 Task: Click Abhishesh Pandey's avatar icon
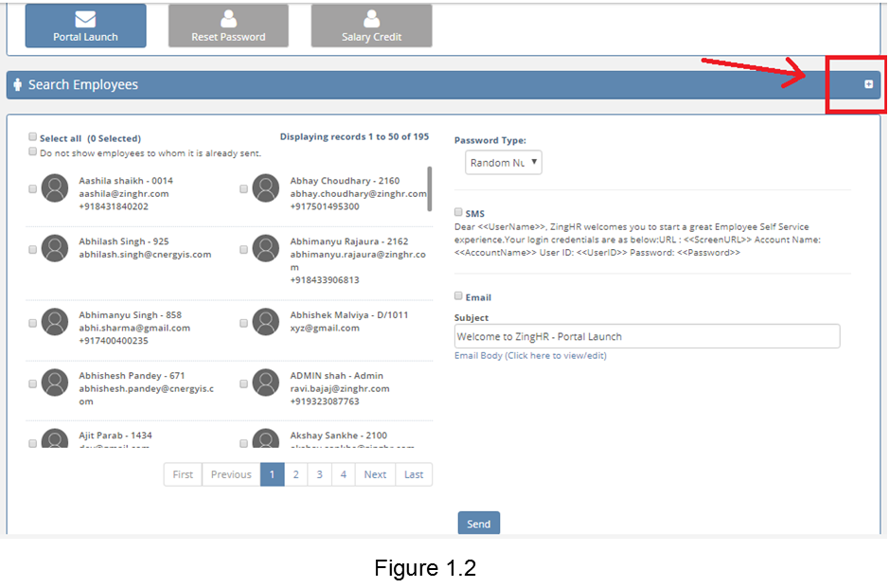(55, 383)
